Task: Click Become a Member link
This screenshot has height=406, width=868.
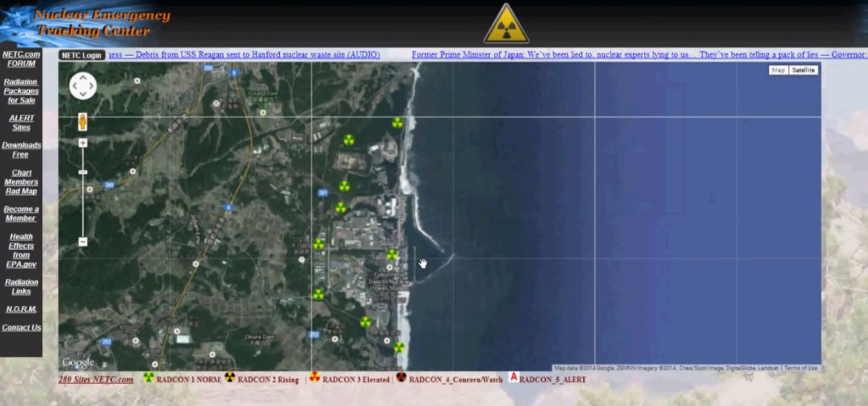Action: (21, 214)
